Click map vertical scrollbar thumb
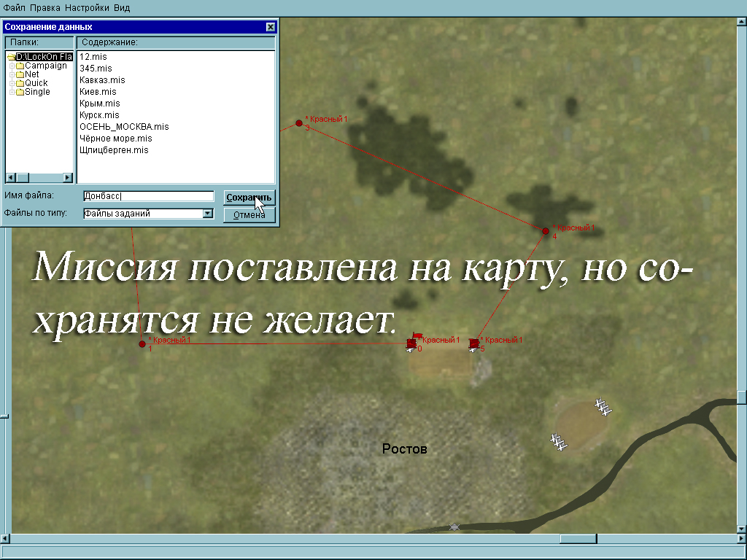The width and height of the screenshot is (747, 560). tap(742, 397)
